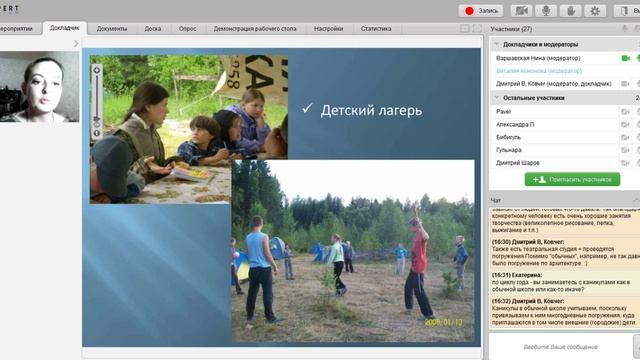640x360 pixels.
Task: Open Демонстрация рабочего стола tab
Action: (255, 29)
